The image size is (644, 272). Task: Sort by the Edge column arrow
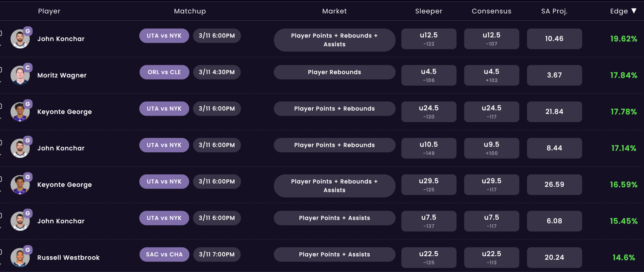634,11
